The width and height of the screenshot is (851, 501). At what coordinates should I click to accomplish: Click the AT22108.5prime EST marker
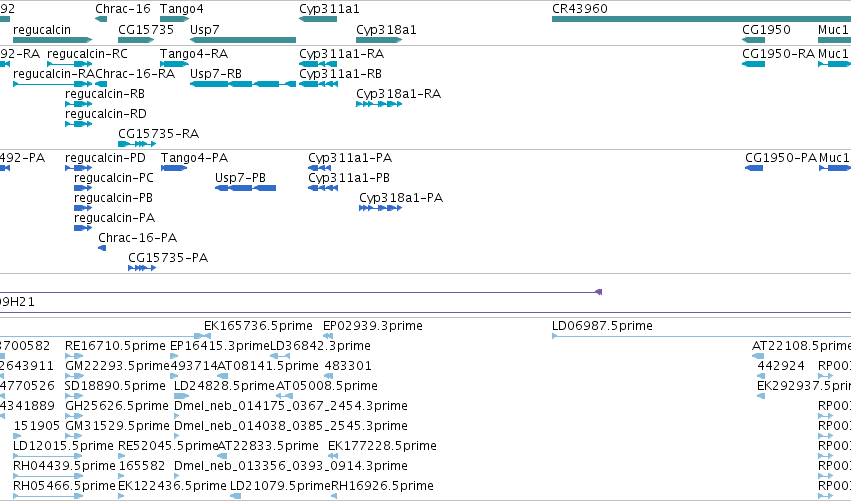coord(758,356)
